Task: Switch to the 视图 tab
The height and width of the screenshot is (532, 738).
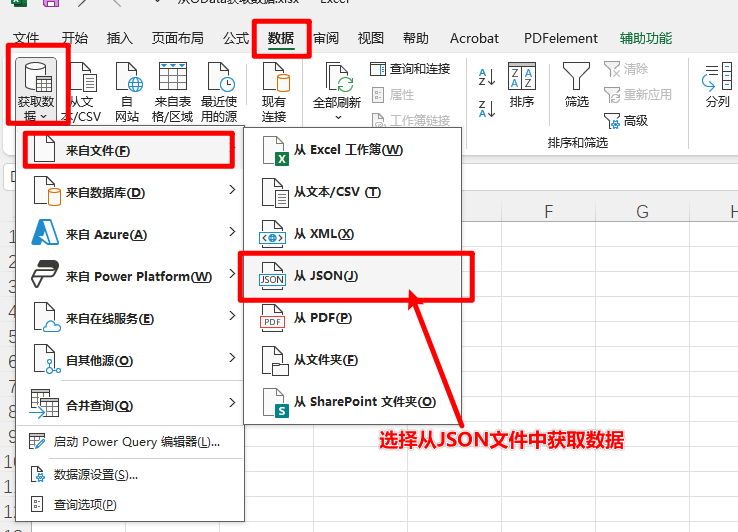Action: (370, 38)
